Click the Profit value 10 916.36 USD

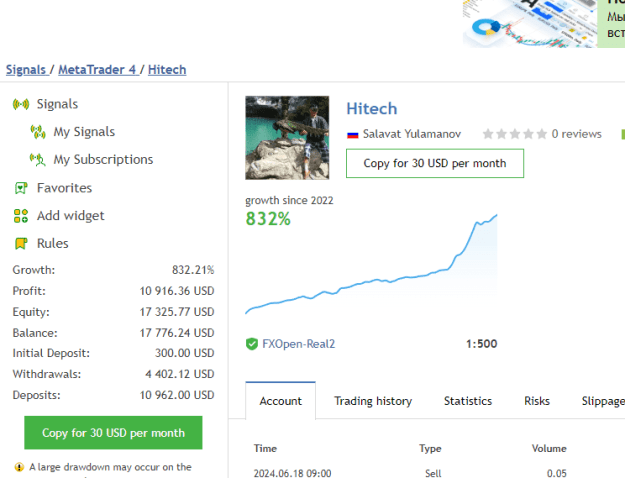tap(177, 291)
